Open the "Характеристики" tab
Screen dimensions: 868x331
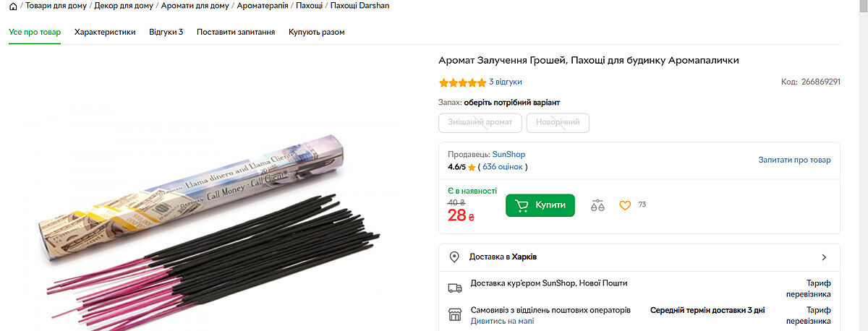point(105,32)
